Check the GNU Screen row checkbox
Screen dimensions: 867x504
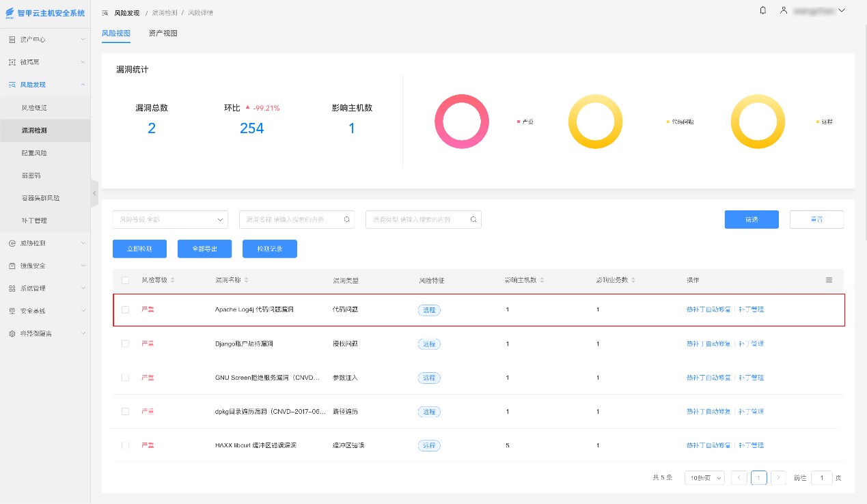pos(125,378)
